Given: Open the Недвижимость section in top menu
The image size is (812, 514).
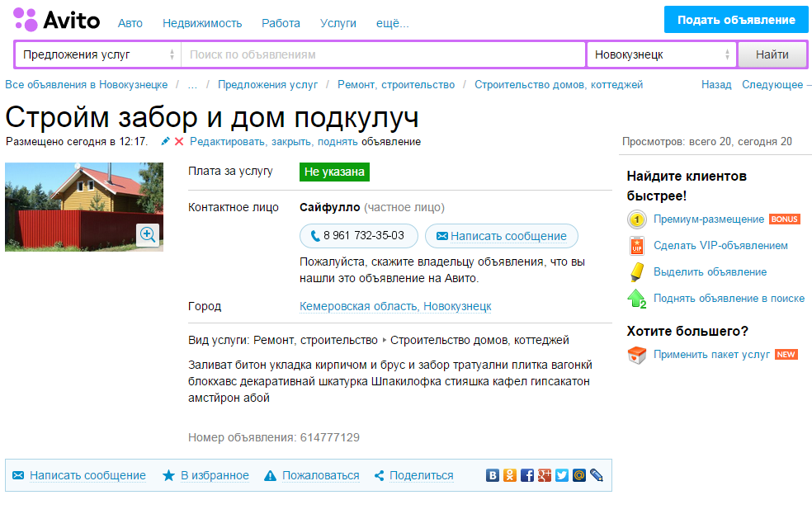Looking at the screenshot, I should pyautogui.click(x=202, y=23).
